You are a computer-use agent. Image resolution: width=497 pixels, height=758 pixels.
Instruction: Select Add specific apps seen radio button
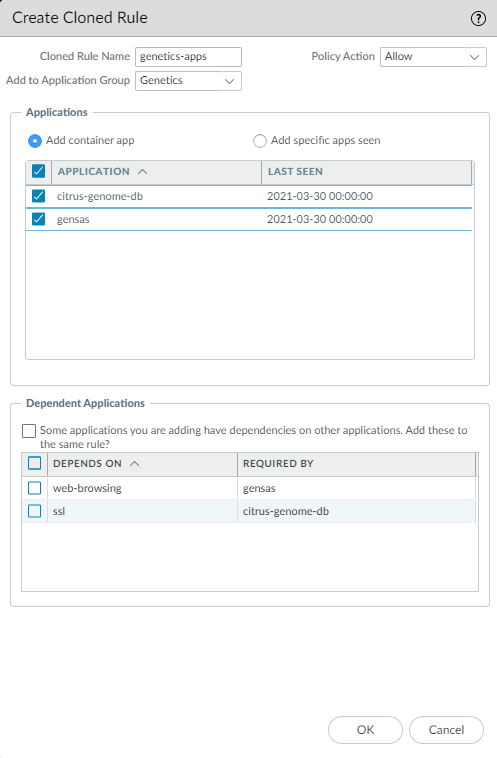pos(260,141)
